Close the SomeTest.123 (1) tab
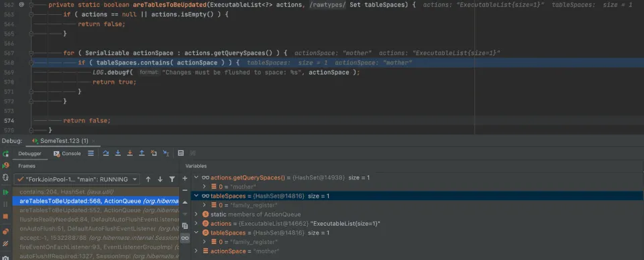The height and width of the screenshot is (260, 644). pos(94,140)
